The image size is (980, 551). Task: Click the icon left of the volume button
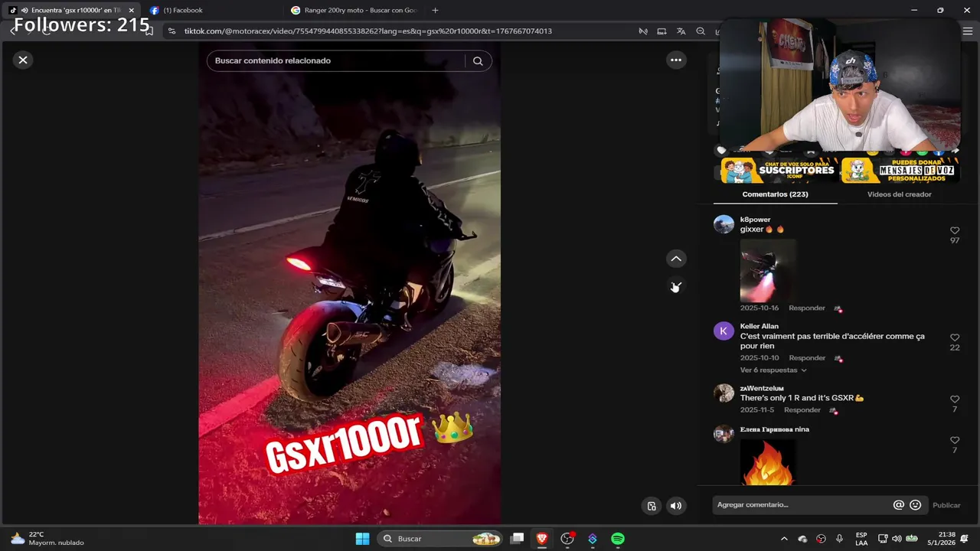point(652,506)
